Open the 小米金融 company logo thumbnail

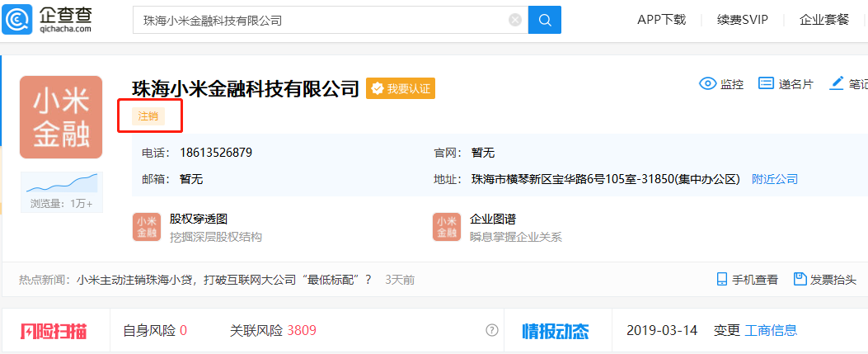tap(61, 117)
